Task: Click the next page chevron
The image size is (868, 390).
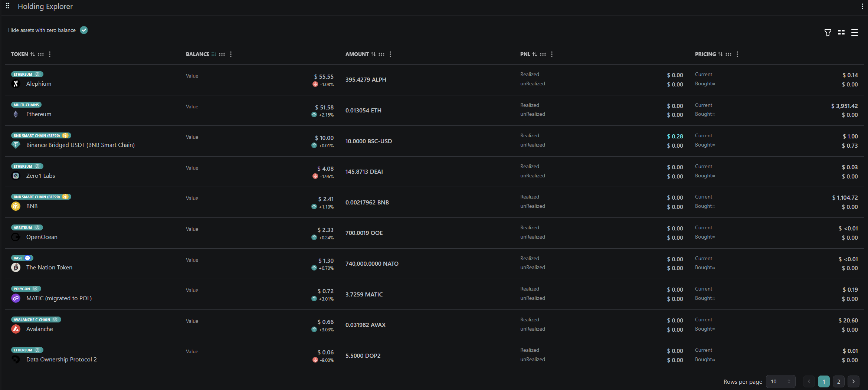Action: click(853, 381)
